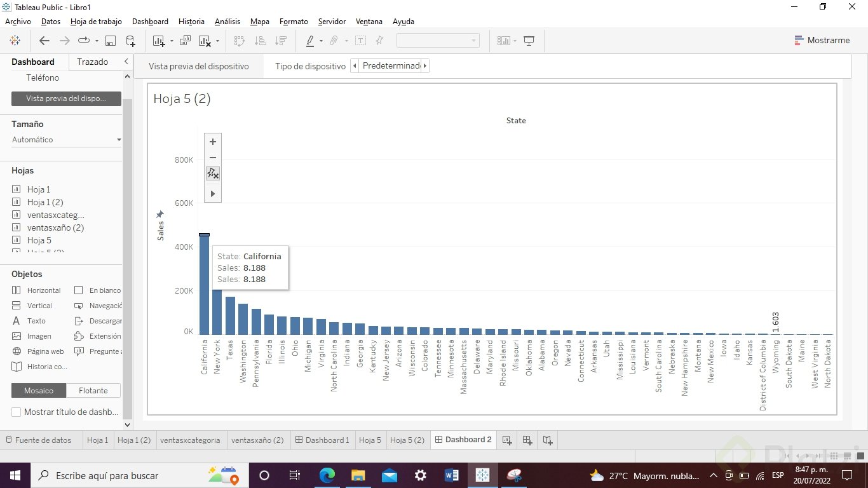The image size is (868, 488).
Task: Select Flotante layout mode
Action: pos(93,390)
